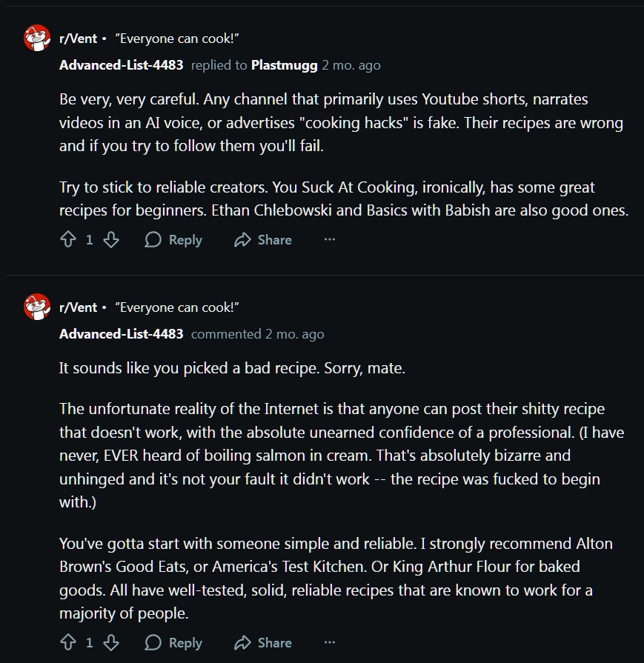644x663 pixels.
Task: Open more options on the second comment
Action: (330, 643)
